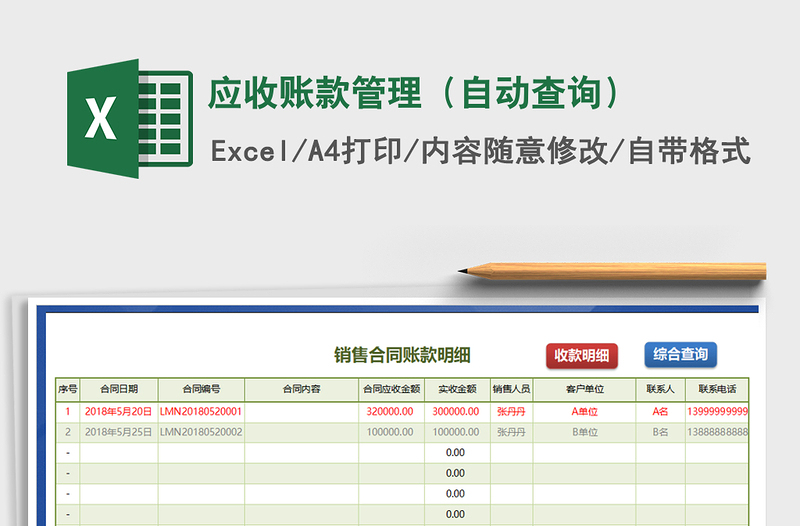Image resolution: width=800 pixels, height=526 pixels.
Task: Click the 合同应收金额 column header
Action: pos(391,389)
